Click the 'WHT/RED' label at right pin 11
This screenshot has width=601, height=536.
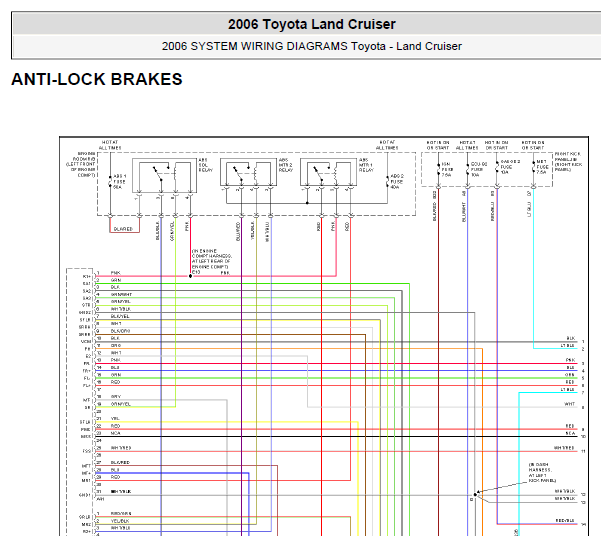pos(565,447)
